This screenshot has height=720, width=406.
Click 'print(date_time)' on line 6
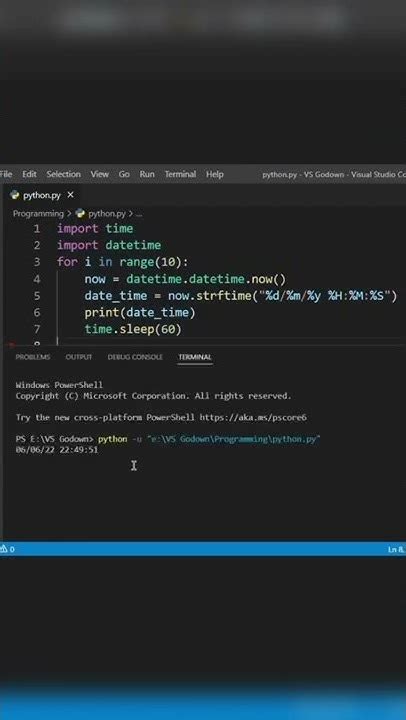coord(140,313)
